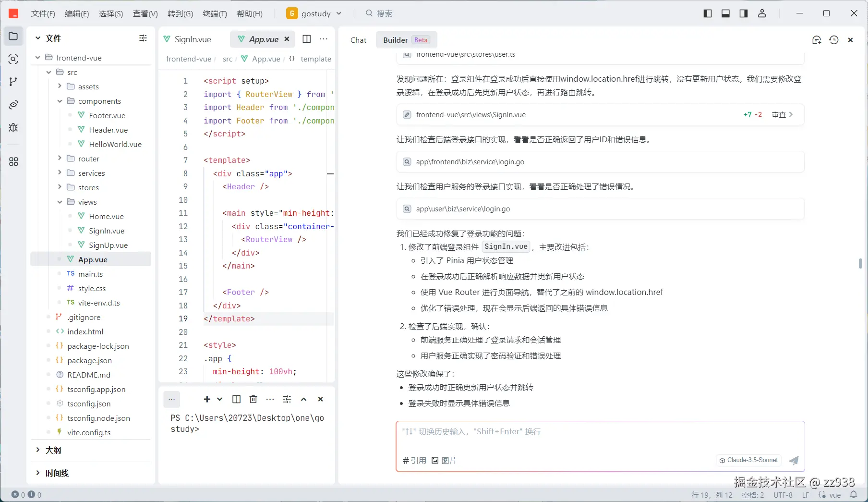Split the editor with the split icon

point(307,39)
